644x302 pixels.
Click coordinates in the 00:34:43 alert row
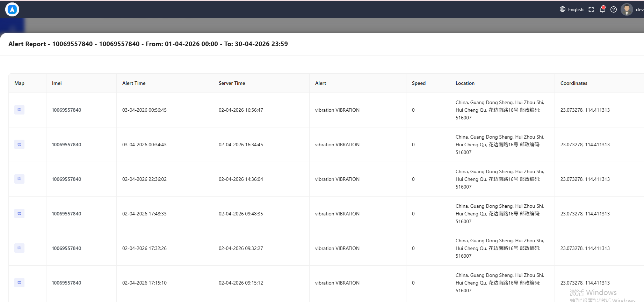coord(585,145)
